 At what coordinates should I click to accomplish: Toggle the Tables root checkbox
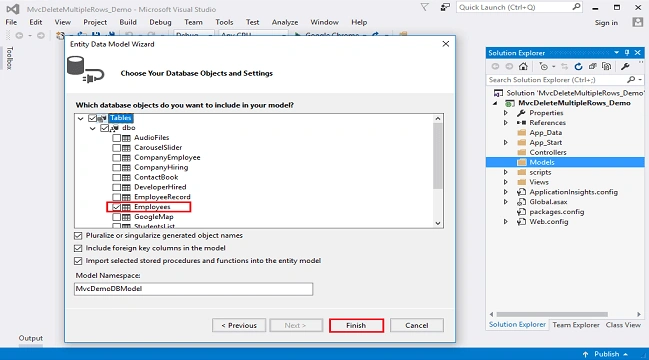92,118
